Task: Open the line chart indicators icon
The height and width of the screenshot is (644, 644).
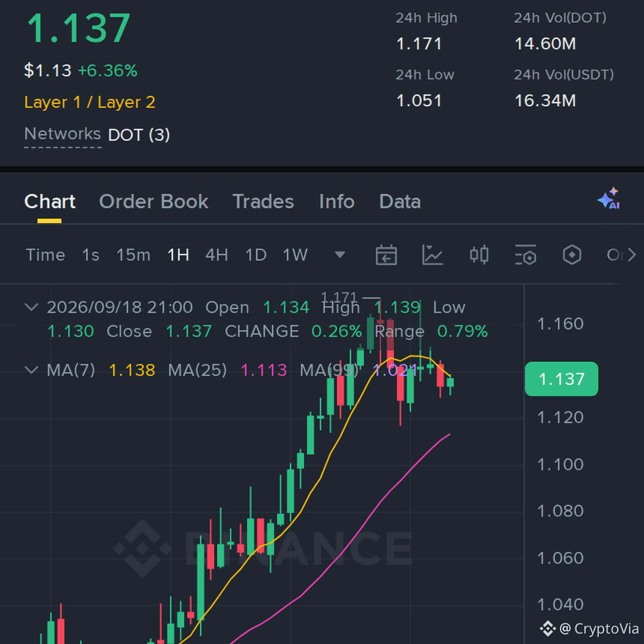Action: (x=432, y=255)
